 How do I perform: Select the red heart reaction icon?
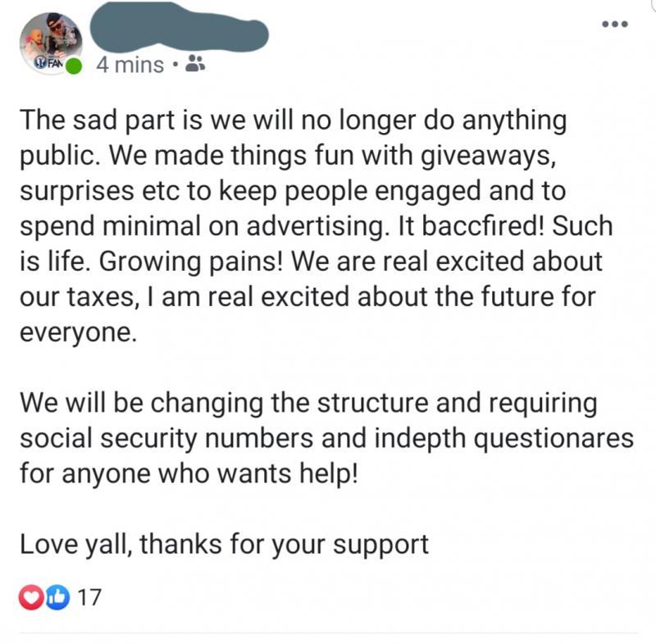point(31,597)
